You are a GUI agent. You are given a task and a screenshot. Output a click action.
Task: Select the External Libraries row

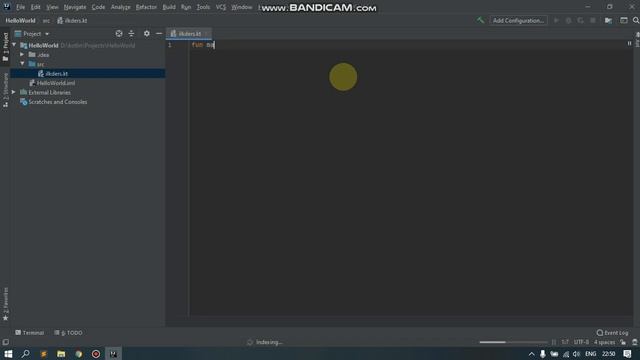pos(88,92)
